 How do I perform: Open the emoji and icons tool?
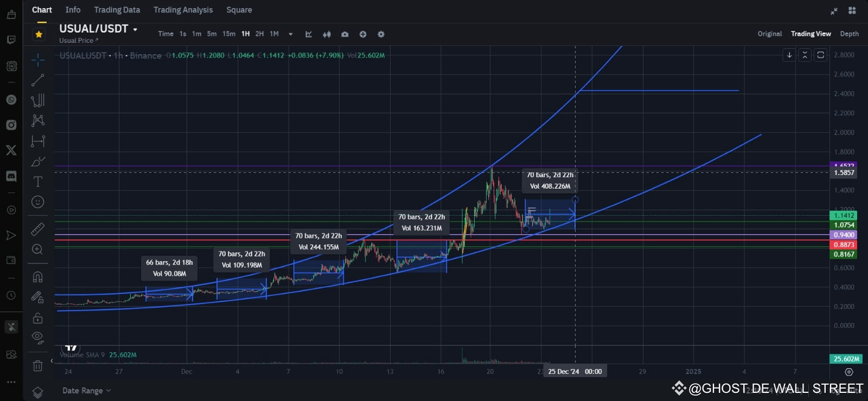tap(37, 202)
